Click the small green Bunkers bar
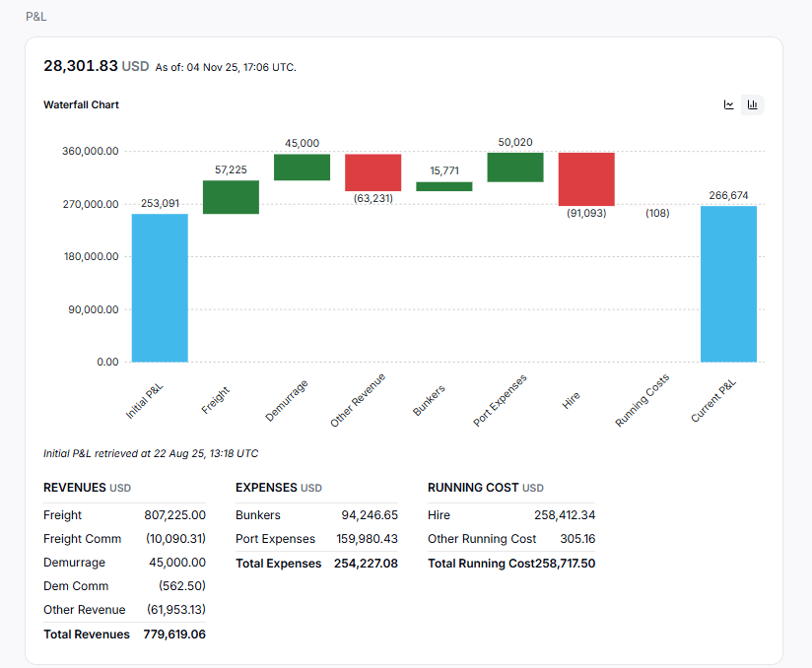Image resolution: width=812 pixels, height=668 pixels. pyautogui.click(x=444, y=186)
